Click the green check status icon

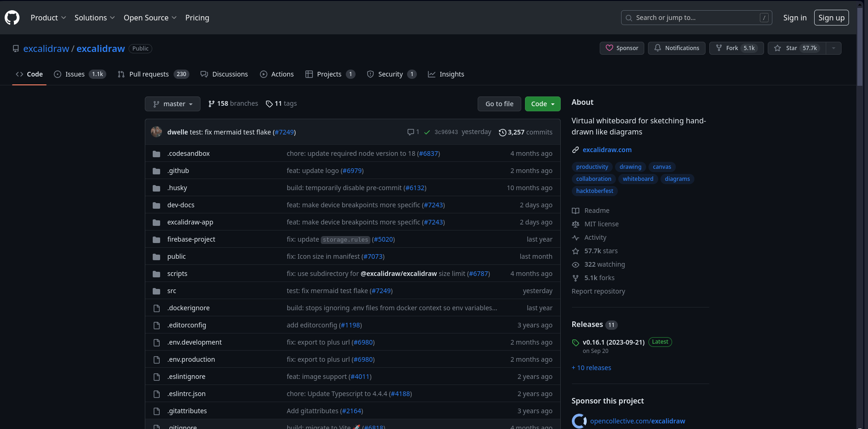[427, 132]
